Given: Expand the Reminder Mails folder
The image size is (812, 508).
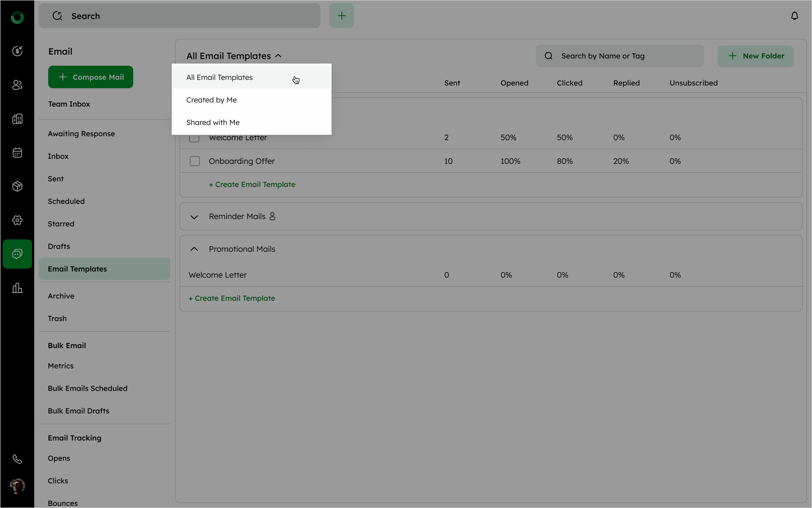Looking at the screenshot, I should (x=194, y=217).
